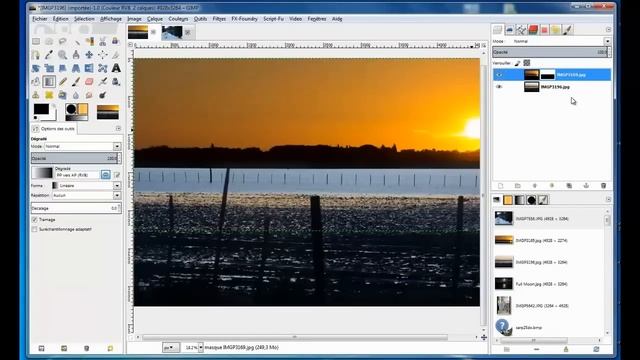The height and width of the screenshot is (360, 640).
Task: Select the Text tool
Action: coord(116,68)
